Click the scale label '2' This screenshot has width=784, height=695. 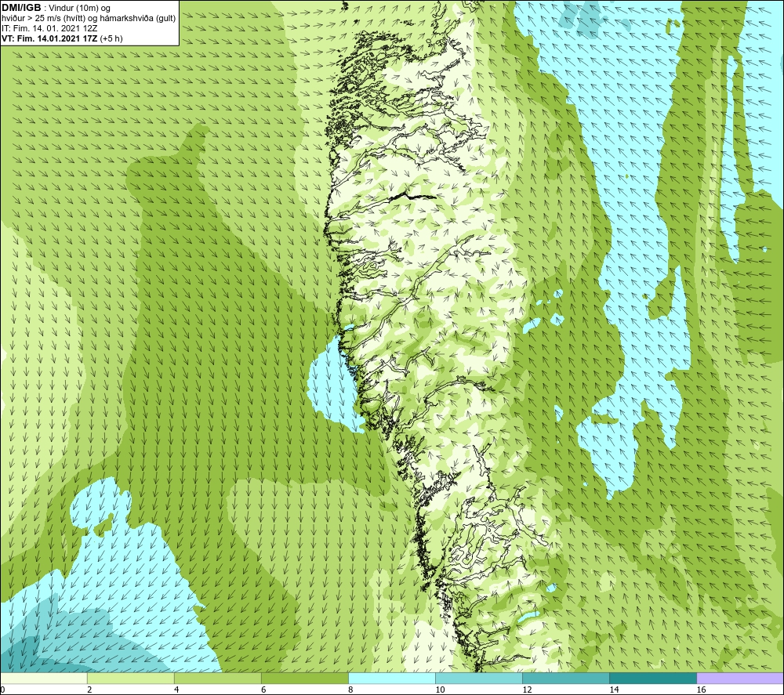[x=89, y=690]
